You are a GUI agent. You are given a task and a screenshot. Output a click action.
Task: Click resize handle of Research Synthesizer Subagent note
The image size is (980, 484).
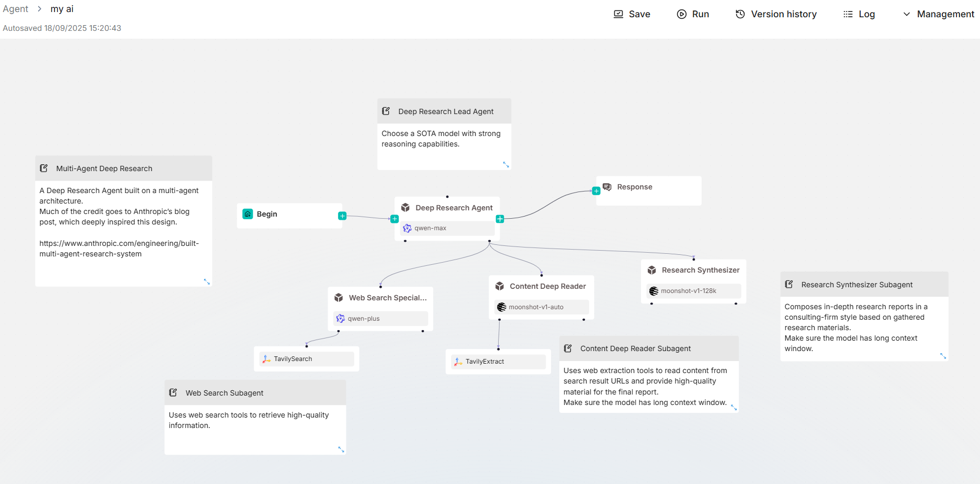pos(943,356)
